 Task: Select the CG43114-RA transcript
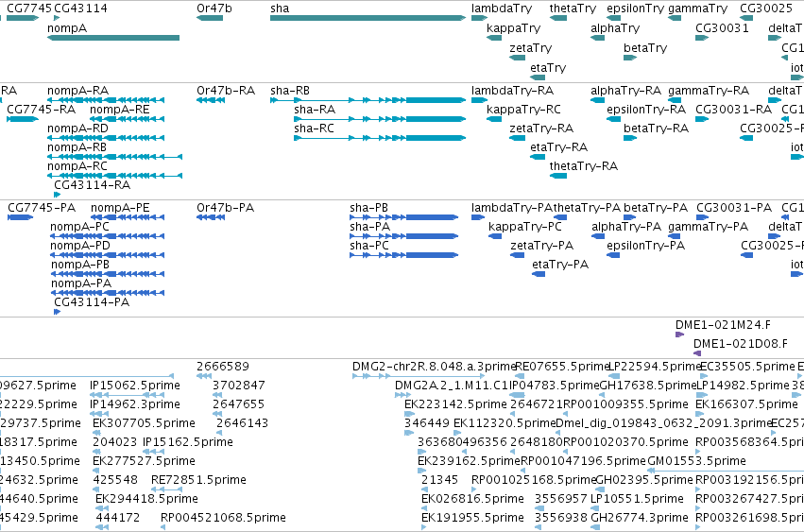(57, 195)
